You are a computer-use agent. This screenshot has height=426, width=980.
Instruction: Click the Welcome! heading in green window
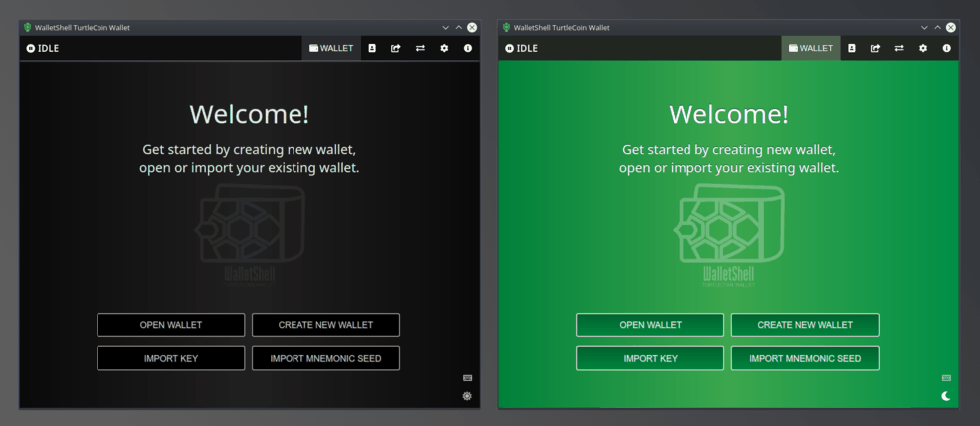coord(728,114)
